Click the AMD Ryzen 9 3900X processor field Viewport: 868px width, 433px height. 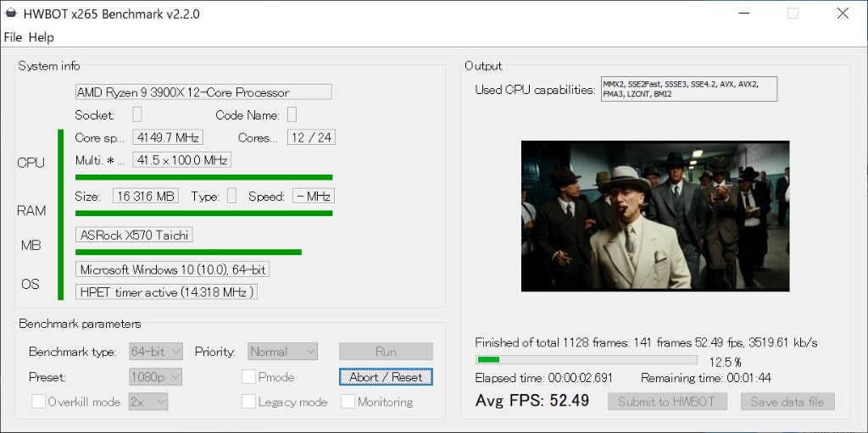(203, 92)
